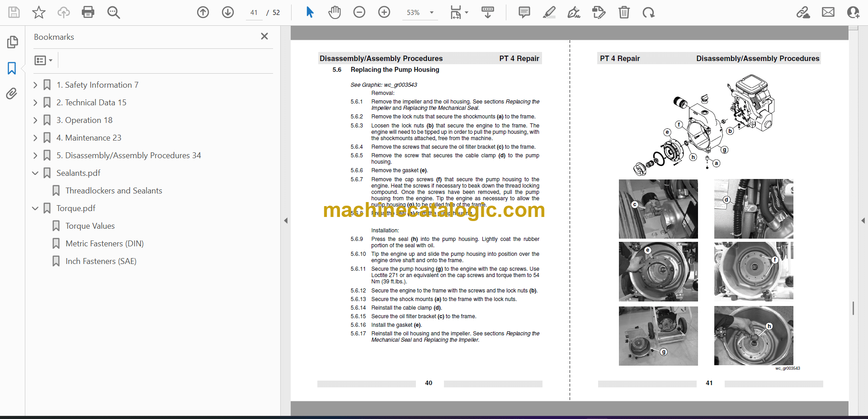
Task: Add the file to favorites with the star icon
Action: pos(39,12)
